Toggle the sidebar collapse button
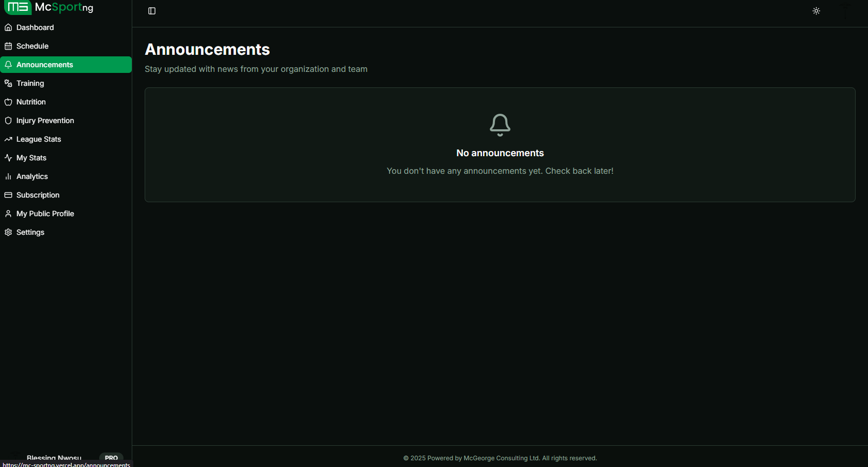Screen dimensions: 868x467 (x=152, y=11)
